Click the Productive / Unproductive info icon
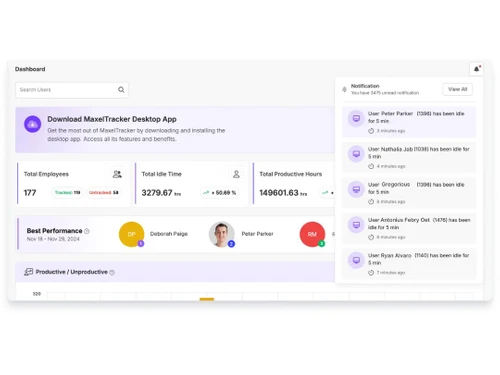500x375 pixels. [112, 272]
